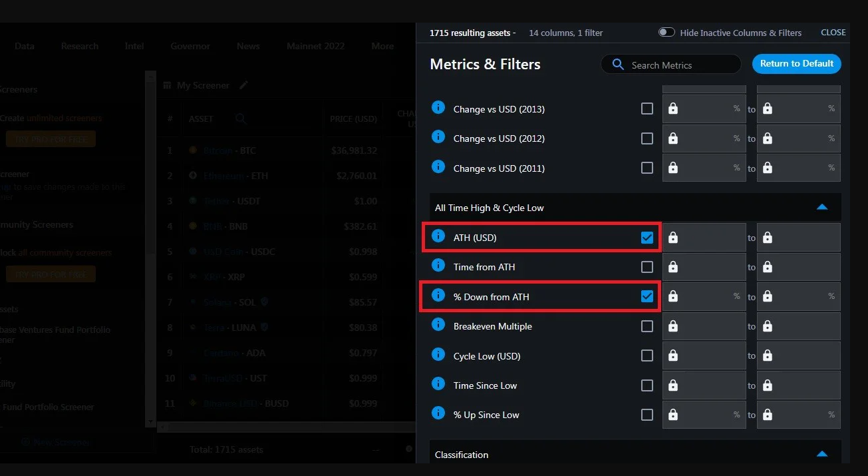Uncheck the % Down from ATH checkbox
Image resolution: width=868 pixels, height=476 pixels.
(x=647, y=296)
